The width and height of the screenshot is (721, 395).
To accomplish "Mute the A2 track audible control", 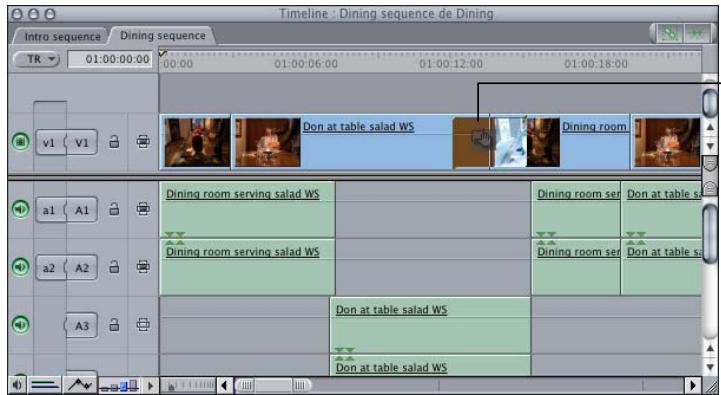I will pos(20,267).
